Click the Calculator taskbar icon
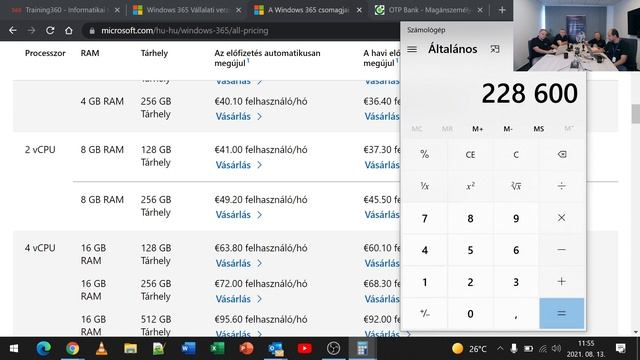640x360 pixels. click(362, 349)
